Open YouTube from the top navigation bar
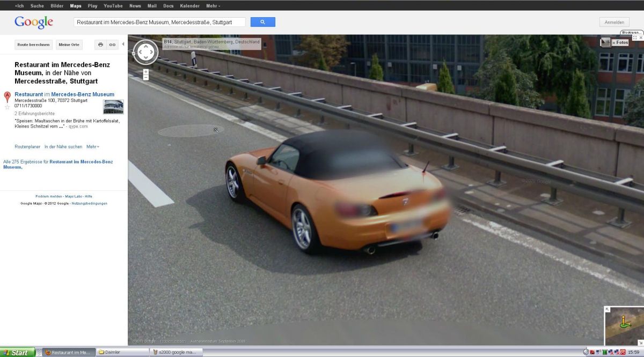 [113, 6]
